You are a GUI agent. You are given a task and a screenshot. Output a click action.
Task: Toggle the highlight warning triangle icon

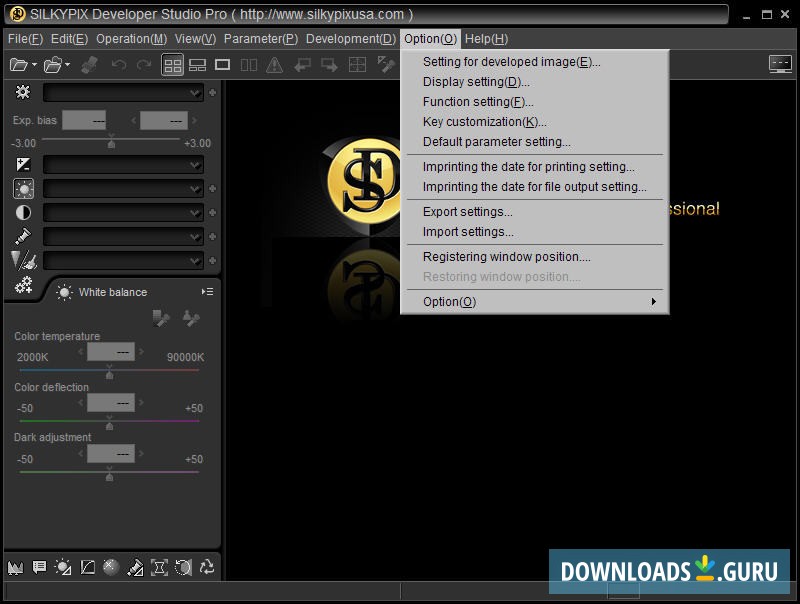274,65
